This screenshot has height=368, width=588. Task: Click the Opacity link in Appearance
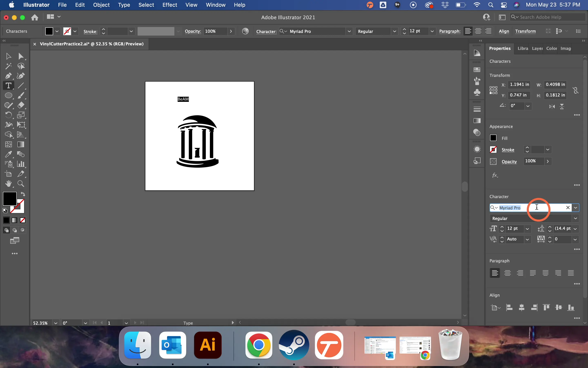509,162
